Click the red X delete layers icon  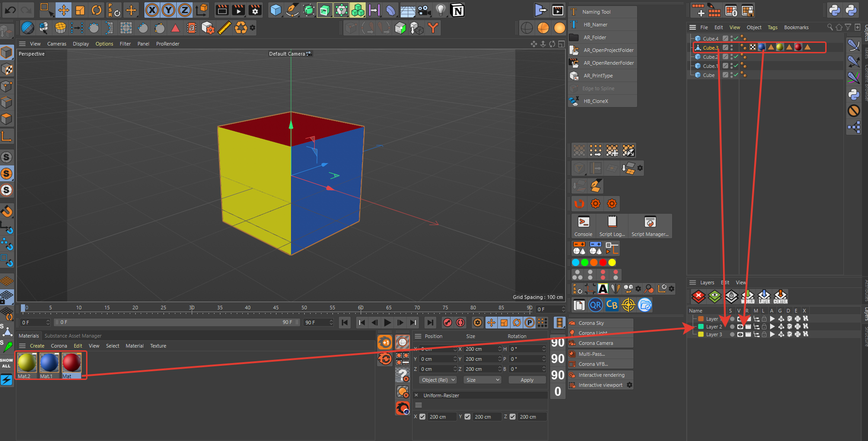699,296
